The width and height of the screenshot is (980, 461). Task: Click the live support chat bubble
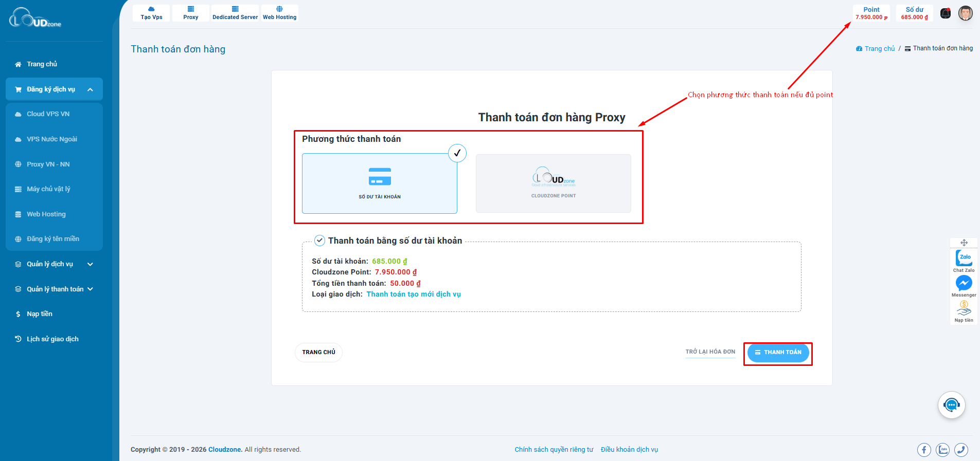(x=951, y=405)
